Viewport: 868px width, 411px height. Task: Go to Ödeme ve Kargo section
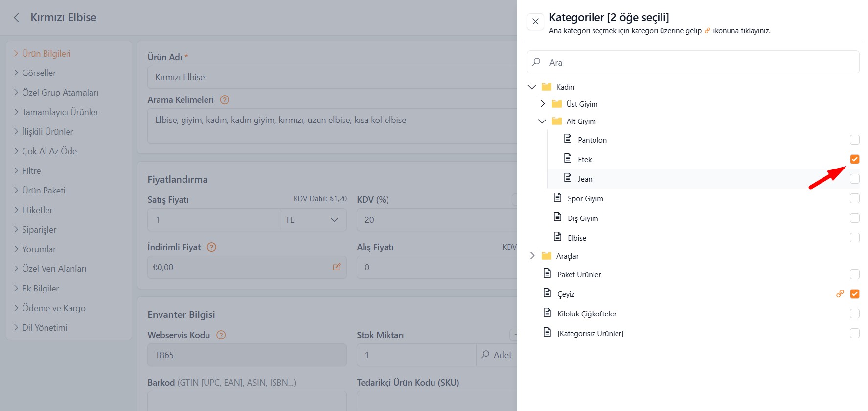53,308
